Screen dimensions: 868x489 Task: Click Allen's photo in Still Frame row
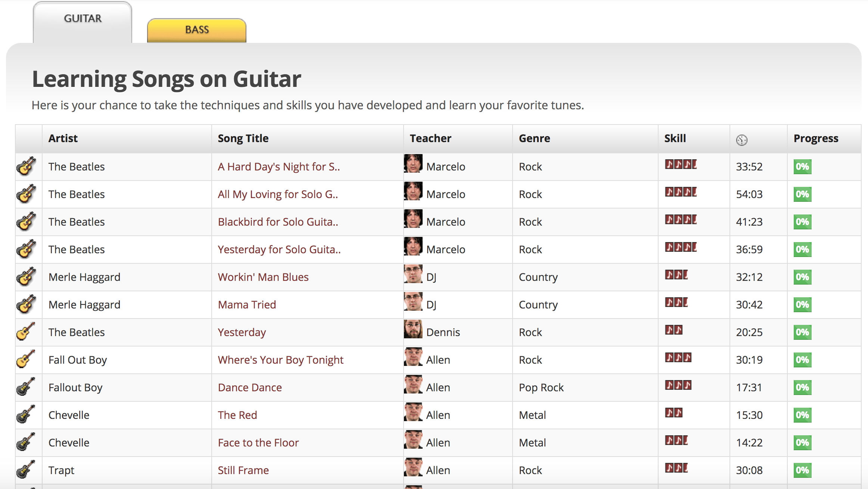tap(413, 467)
